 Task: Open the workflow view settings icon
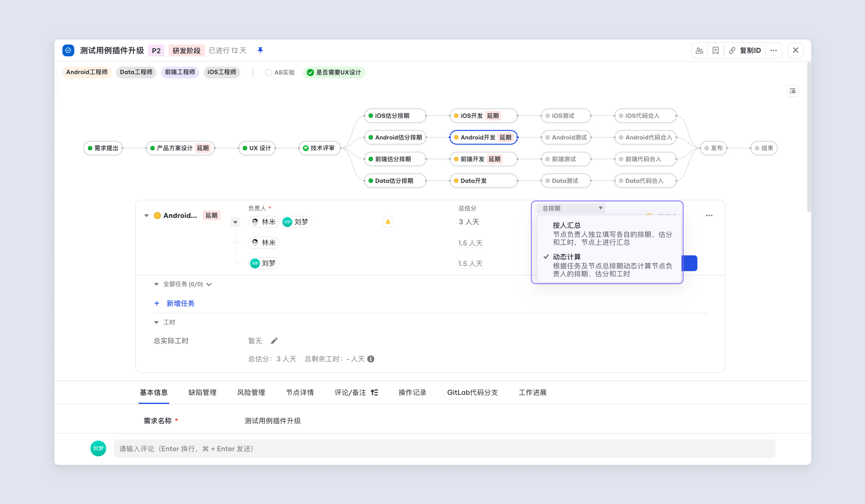(793, 91)
